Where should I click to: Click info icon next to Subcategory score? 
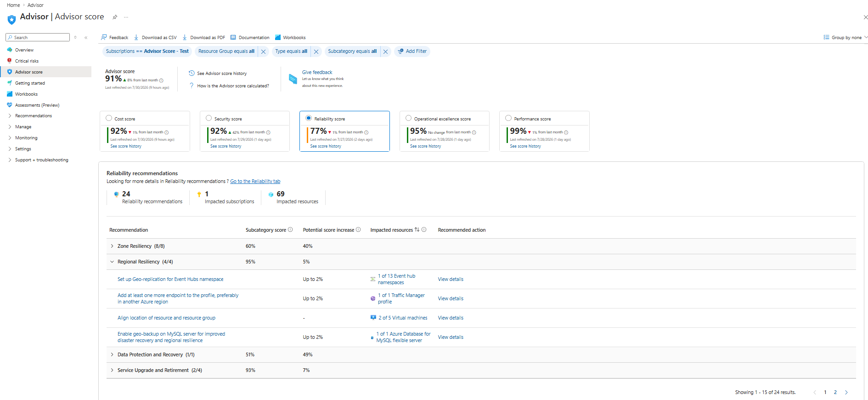pos(290,230)
